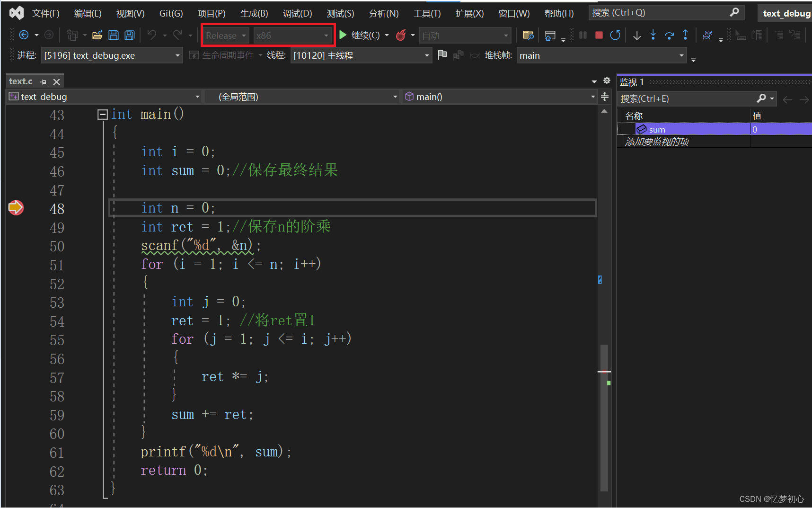This screenshot has height=508, width=812.
Task: Restart the debugging session
Action: (x=615, y=35)
